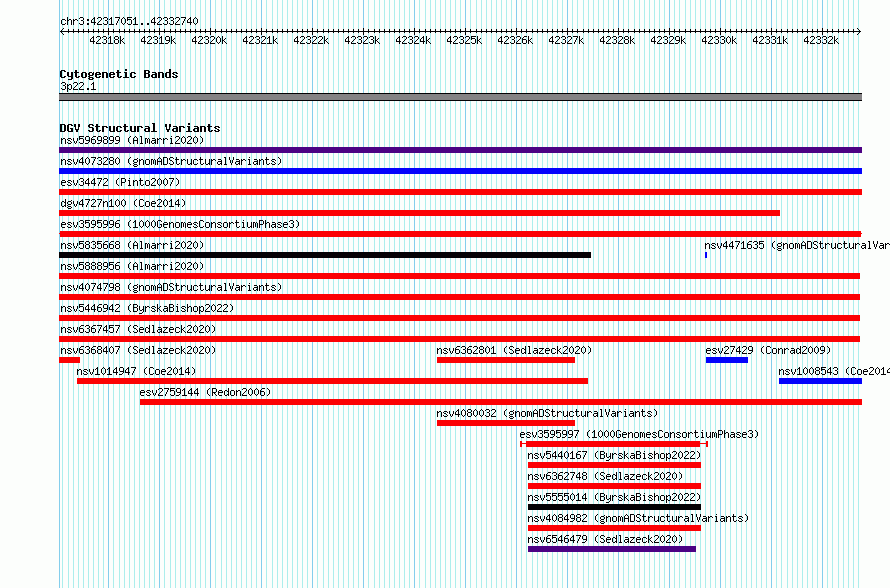Click the nsv6362748 (Sedlazeck2020) label
This screenshot has width=890, height=588.
pyautogui.click(x=605, y=476)
